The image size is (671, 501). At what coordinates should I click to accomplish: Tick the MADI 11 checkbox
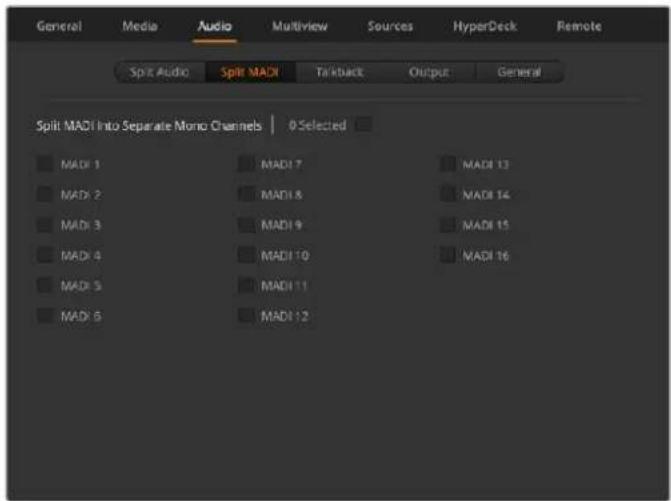246,285
